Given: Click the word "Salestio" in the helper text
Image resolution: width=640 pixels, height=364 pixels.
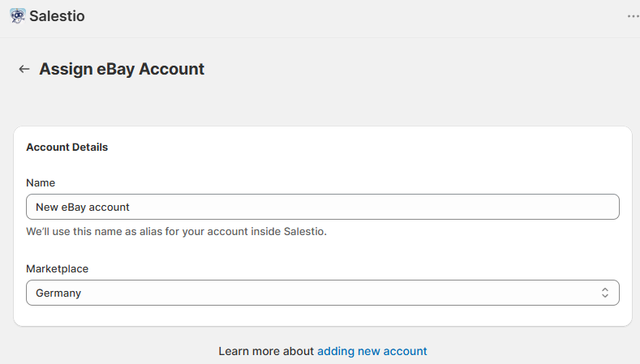Looking at the screenshot, I should [x=304, y=232].
